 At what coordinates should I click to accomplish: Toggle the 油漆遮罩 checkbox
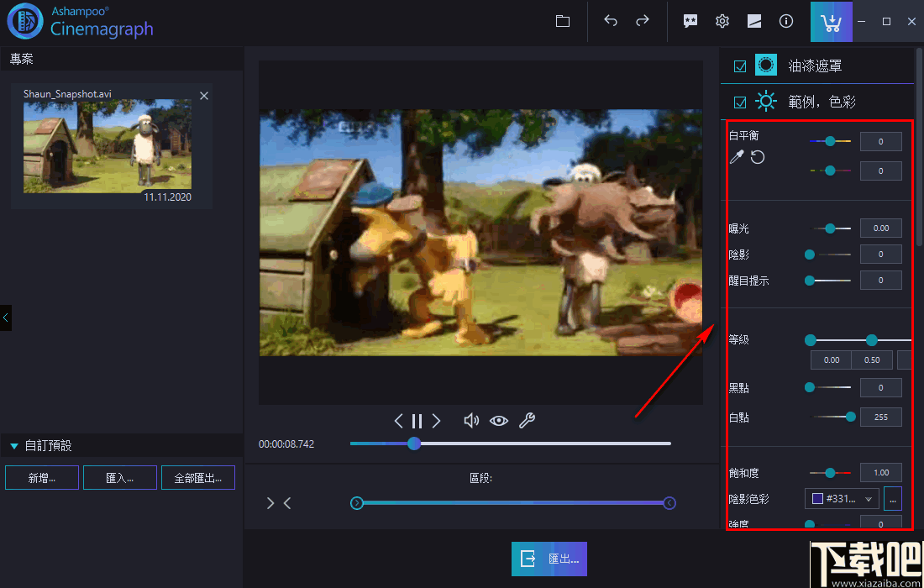click(740, 66)
